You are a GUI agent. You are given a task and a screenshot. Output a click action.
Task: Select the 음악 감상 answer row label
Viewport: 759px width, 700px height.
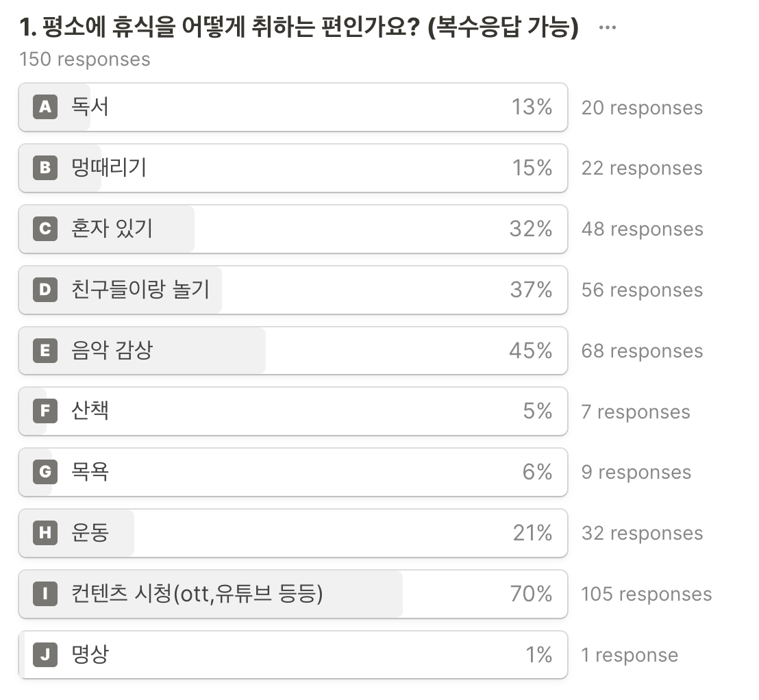point(112,350)
